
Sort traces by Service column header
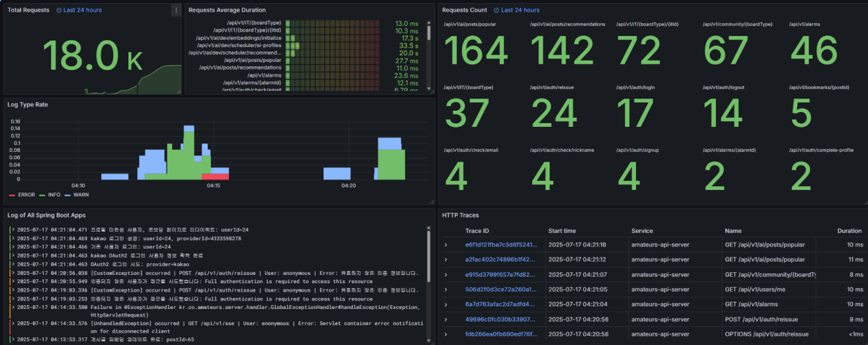(642, 230)
